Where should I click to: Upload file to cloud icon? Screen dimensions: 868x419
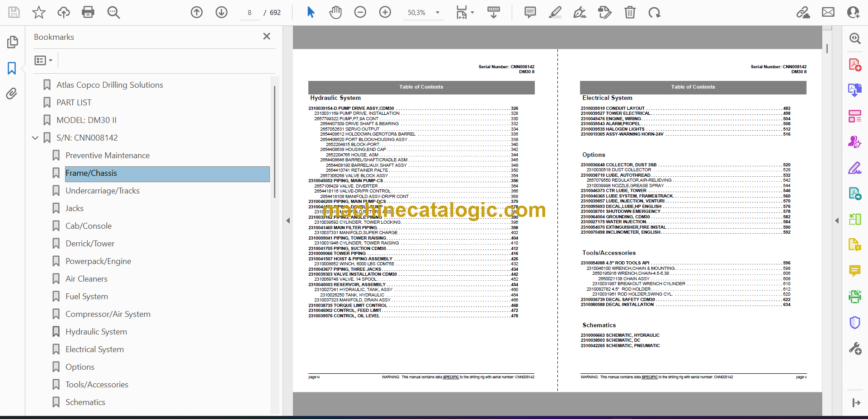pos(64,12)
